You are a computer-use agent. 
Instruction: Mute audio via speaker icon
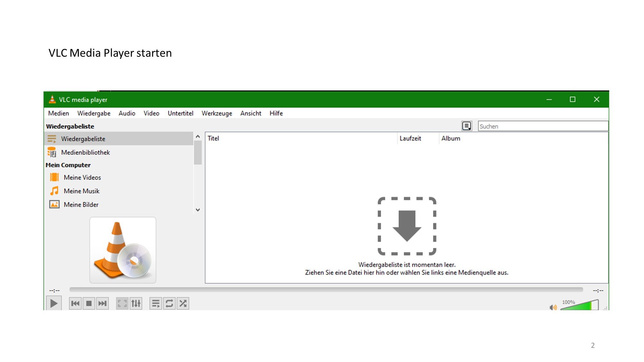553,307
